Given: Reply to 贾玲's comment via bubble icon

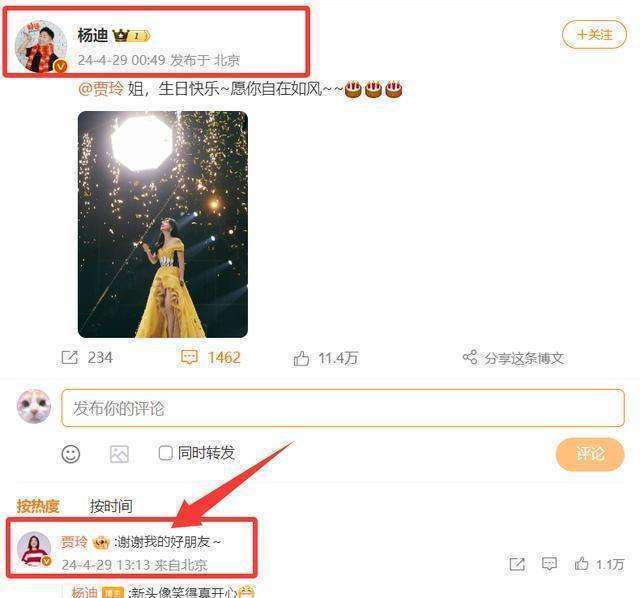Looking at the screenshot, I should (549, 564).
